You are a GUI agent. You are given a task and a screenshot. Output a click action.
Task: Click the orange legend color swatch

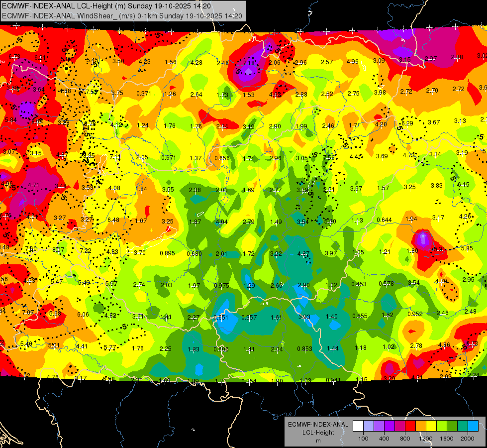[421, 426]
